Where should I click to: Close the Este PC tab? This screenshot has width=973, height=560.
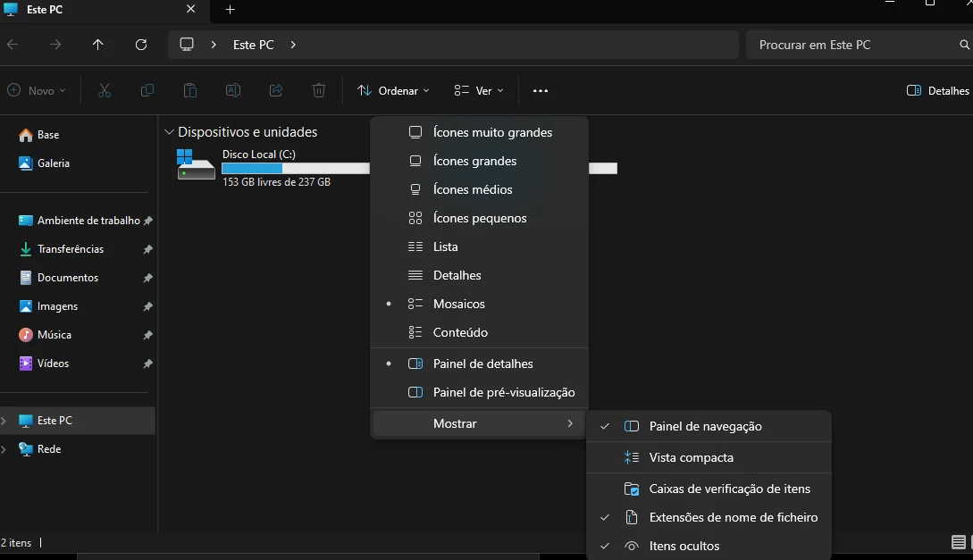click(190, 9)
